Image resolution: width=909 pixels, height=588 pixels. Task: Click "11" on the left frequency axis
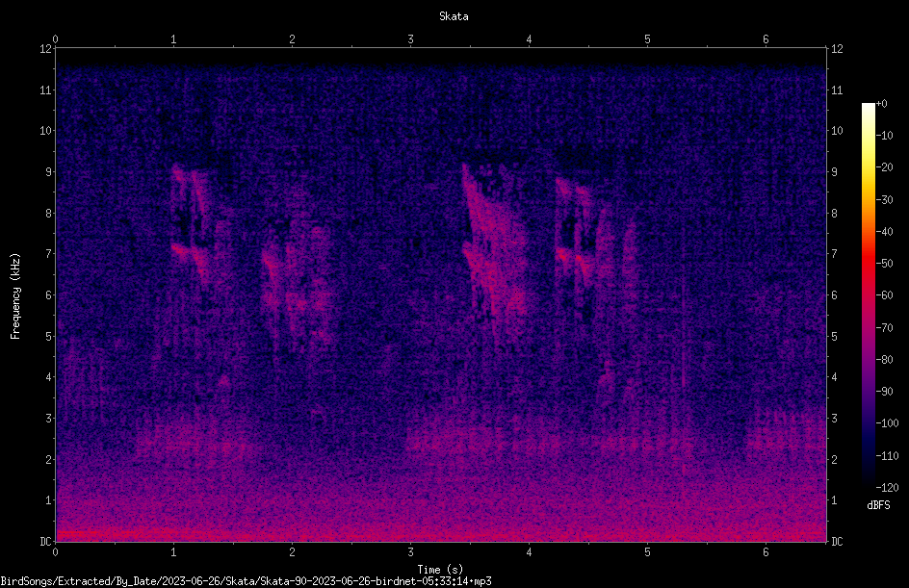[45, 89]
